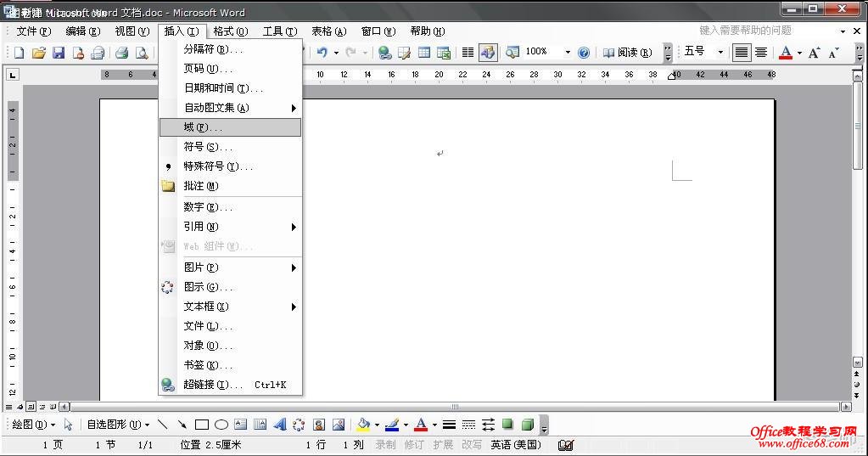Open the 五号 font size dropdown
The height and width of the screenshot is (456, 868).
coord(720,53)
